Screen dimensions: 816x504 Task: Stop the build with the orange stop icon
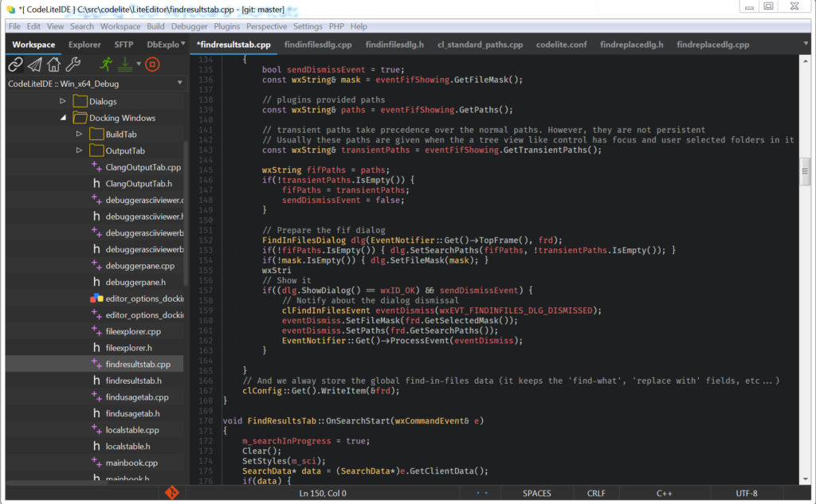pos(152,64)
